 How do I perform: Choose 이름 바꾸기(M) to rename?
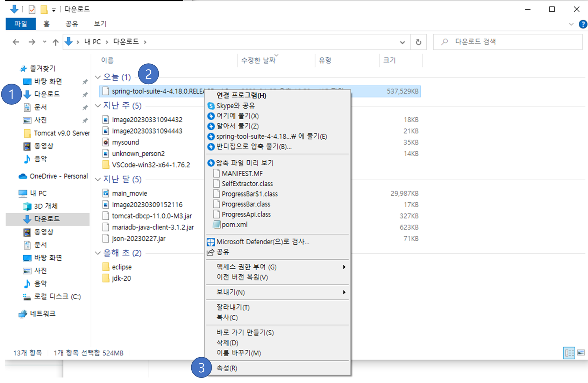pos(277,353)
